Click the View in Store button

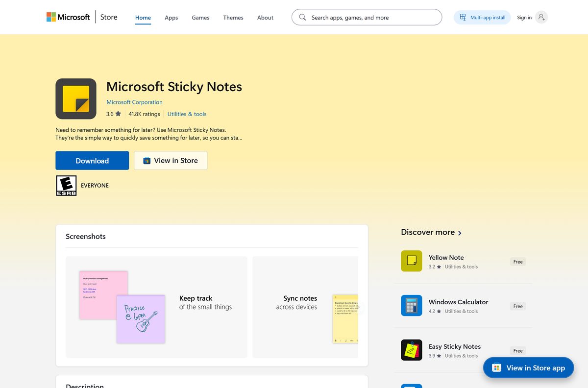[171, 161]
